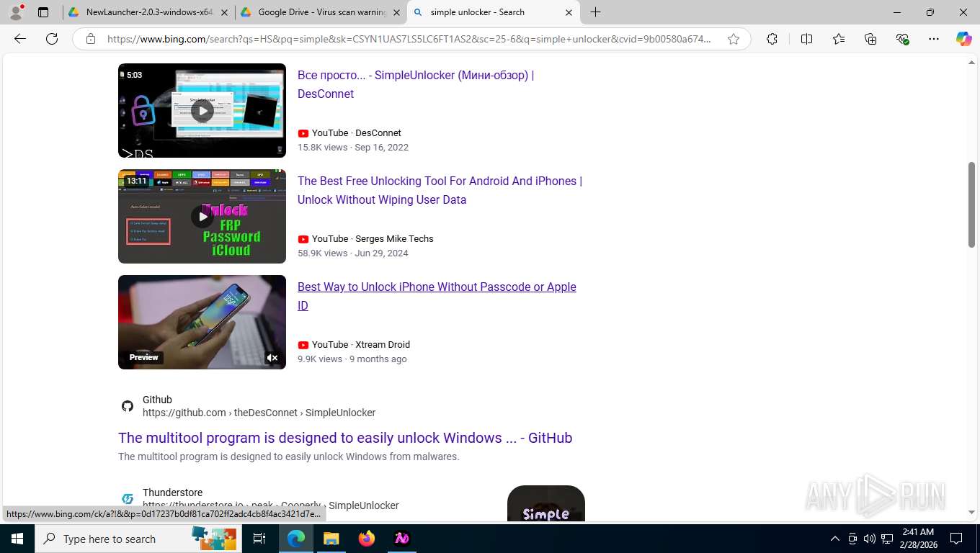Open Best Free Unlocking Tool video link
This screenshot has height=553, width=980.
point(440,190)
